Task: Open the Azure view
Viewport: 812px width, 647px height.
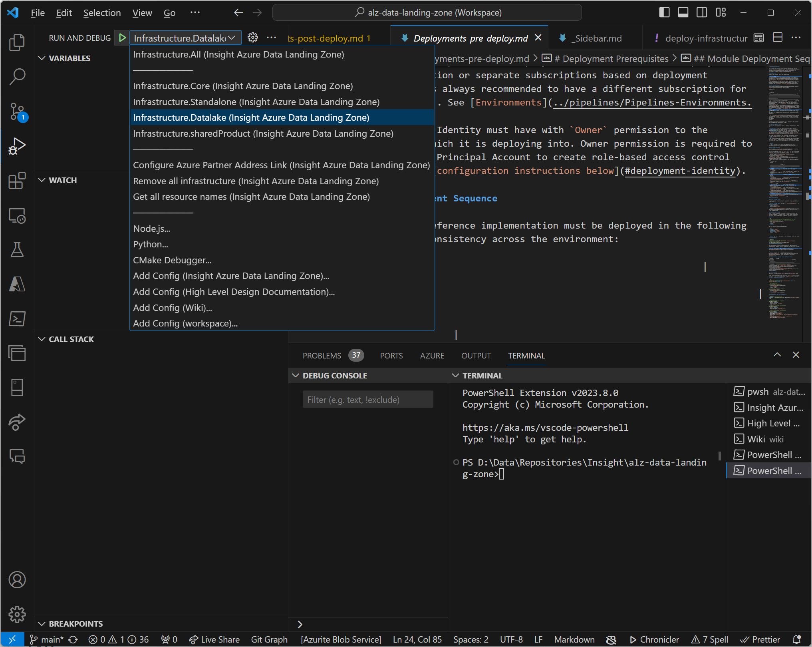Action: click(17, 284)
